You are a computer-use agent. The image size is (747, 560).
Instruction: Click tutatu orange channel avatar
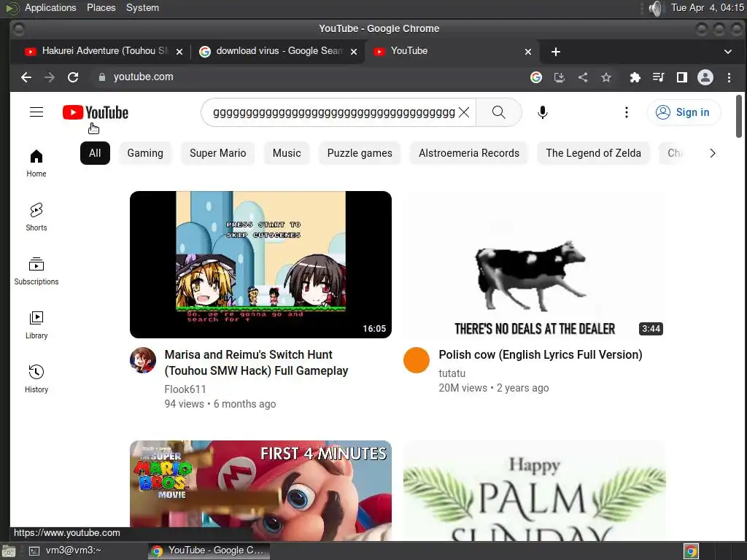(x=417, y=360)
